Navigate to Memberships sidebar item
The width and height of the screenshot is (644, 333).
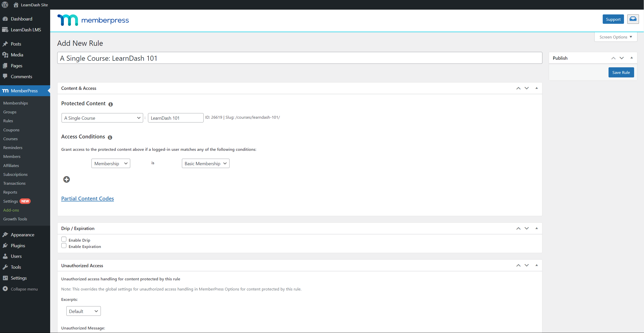pyautogui.click(x=15, y=103)
